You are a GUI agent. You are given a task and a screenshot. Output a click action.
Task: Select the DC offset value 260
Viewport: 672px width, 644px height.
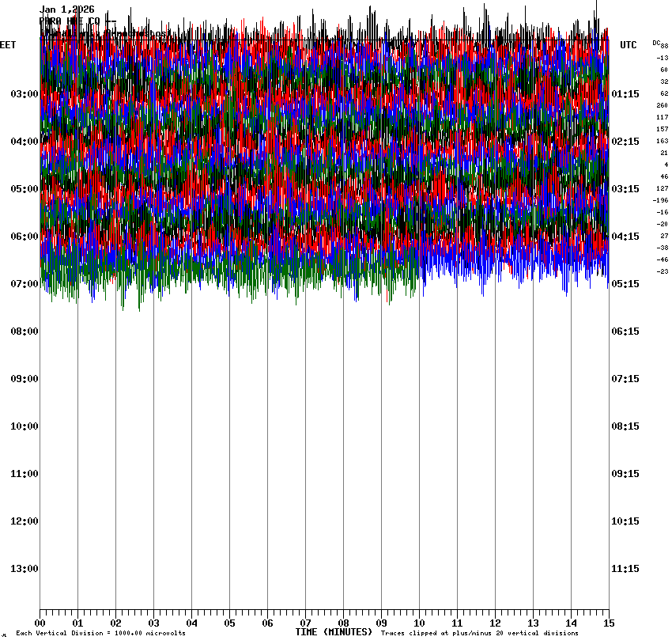pos(662,105)
